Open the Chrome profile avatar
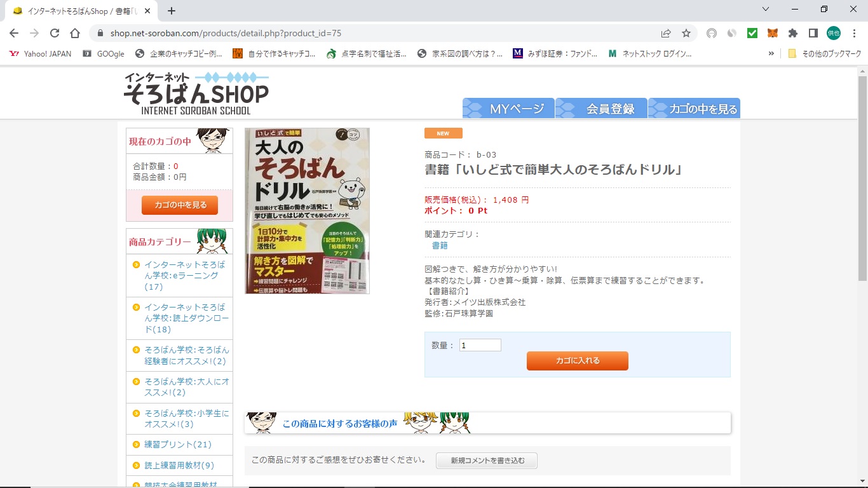The height and width of the screenshot is (488, 868). pos(834,33)
